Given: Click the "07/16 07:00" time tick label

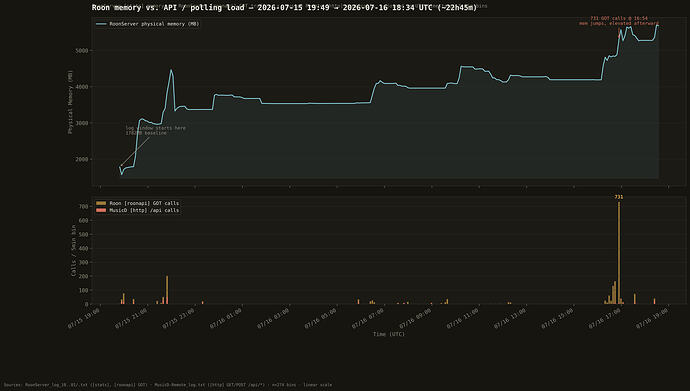Looking at the screenshot, I should click(367, 318).
